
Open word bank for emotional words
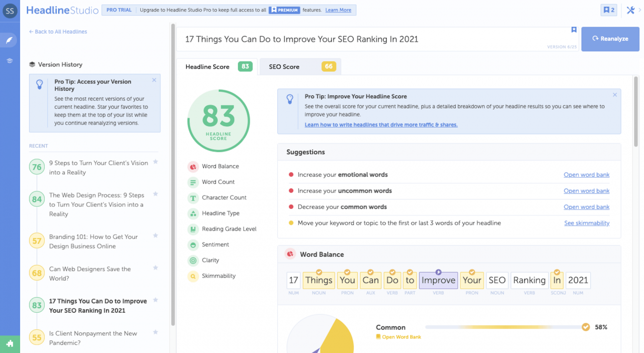[586, 175]
